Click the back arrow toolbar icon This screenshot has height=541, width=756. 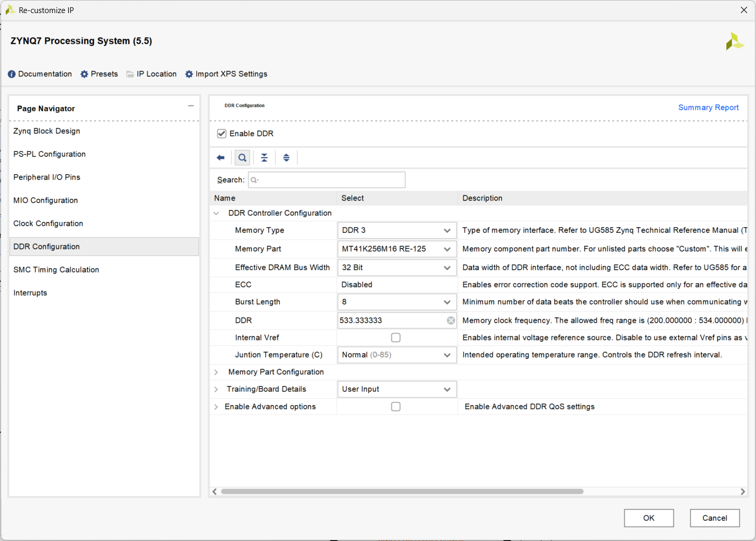221,158
